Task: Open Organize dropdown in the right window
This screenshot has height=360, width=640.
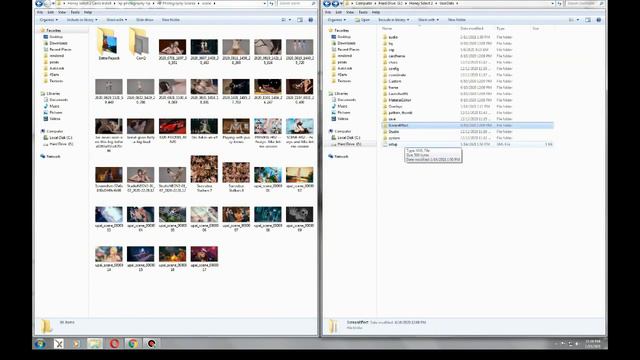Action: [336, 20]
